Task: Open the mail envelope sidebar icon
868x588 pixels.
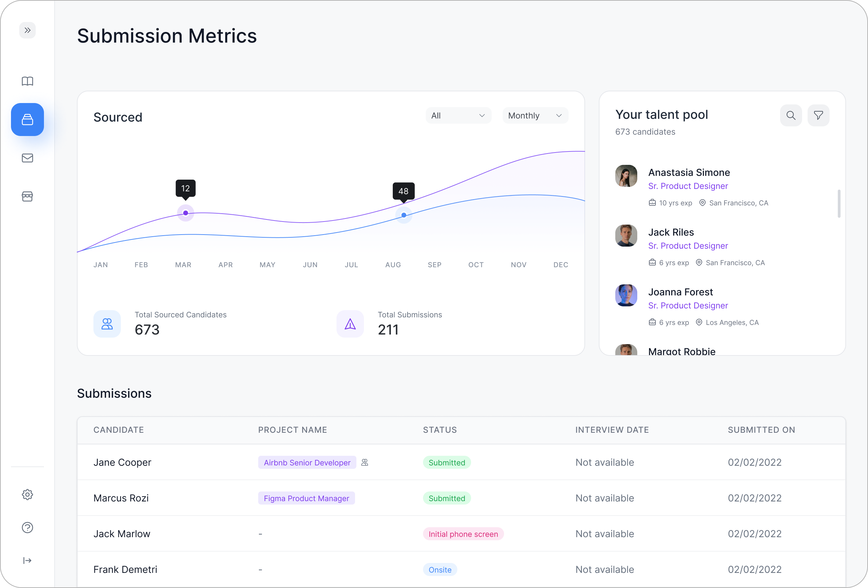Action: coord(27,158)
